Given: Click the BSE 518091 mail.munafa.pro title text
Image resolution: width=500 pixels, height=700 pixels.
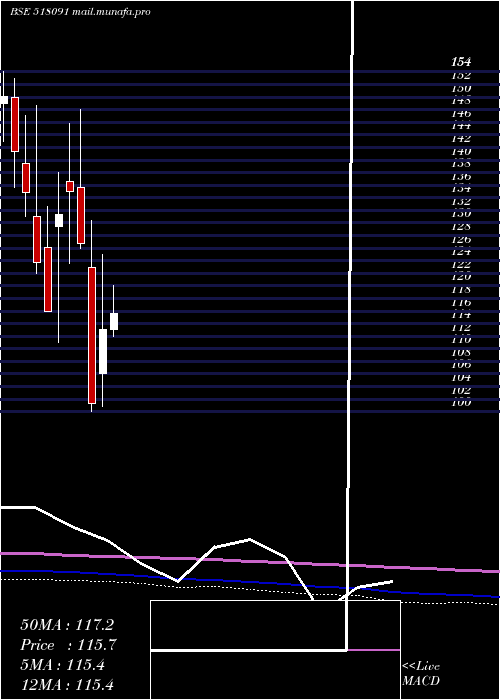Looking at the screenshot, I should pos(80,12).
